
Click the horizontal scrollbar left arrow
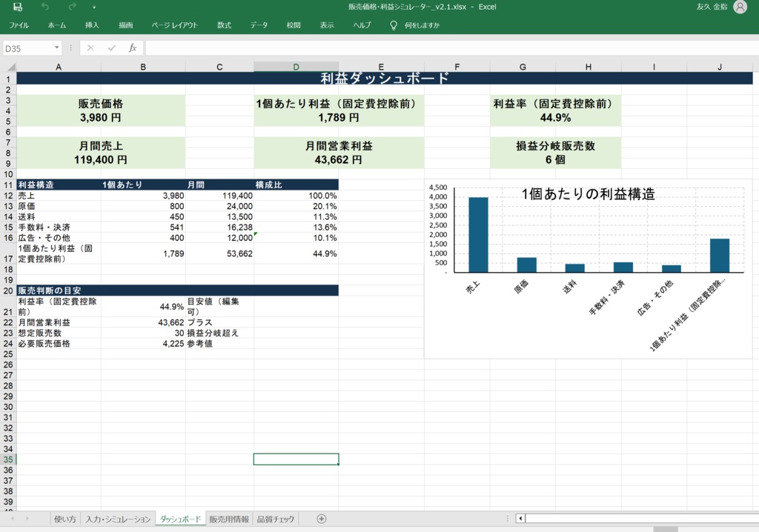[x=520, y=519]
